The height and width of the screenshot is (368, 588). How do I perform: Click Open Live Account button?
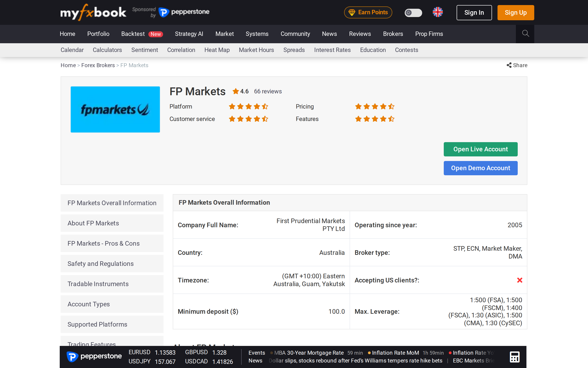[480, 149]
